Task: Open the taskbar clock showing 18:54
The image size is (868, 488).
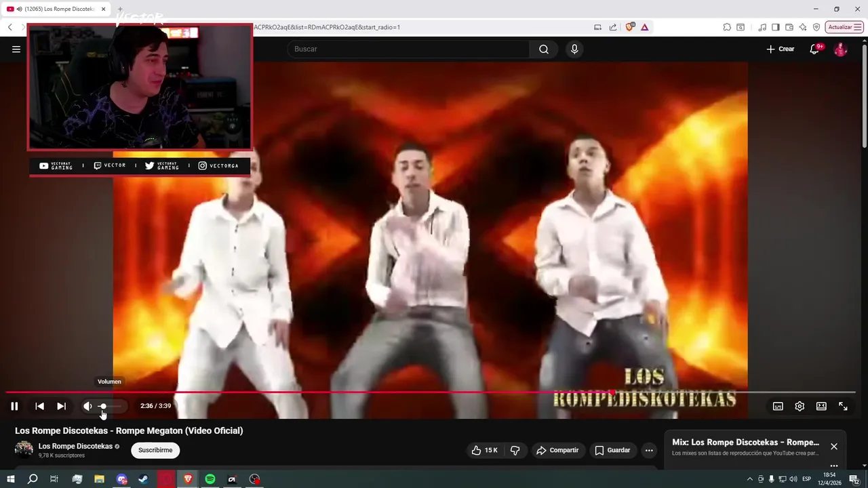Action: point(831,479)
